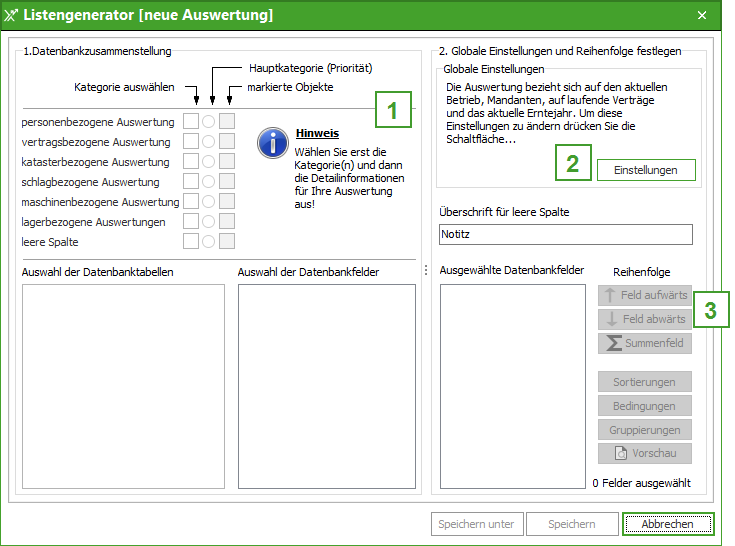This screenshot has height=546, width=735.
Task: Click the Auswahl der Datenbankfelder list box
Action: (327, 386)
